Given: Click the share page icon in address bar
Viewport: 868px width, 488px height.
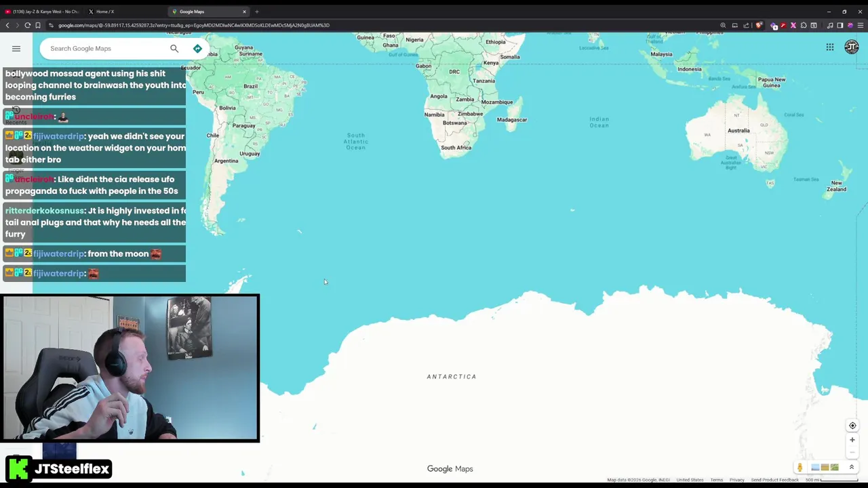Looking at the screenshot, I should [x=746, y=25].
